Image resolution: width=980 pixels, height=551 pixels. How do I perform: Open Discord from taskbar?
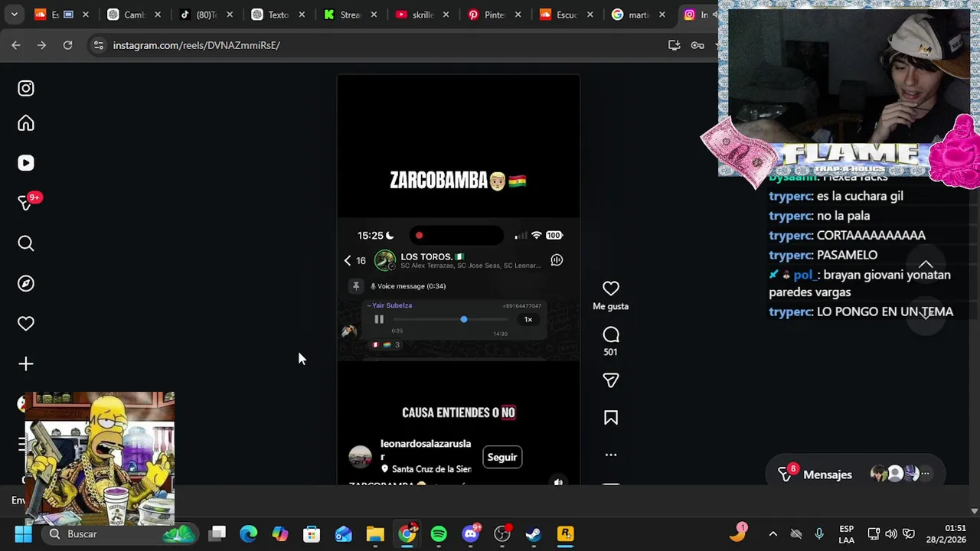click(471, 533)
